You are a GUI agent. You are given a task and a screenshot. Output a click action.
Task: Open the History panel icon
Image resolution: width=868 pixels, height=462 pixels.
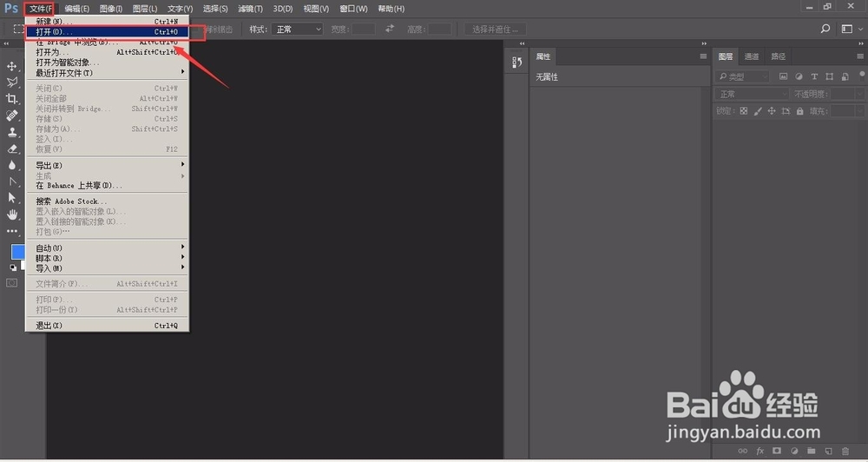tap(517, 63)
